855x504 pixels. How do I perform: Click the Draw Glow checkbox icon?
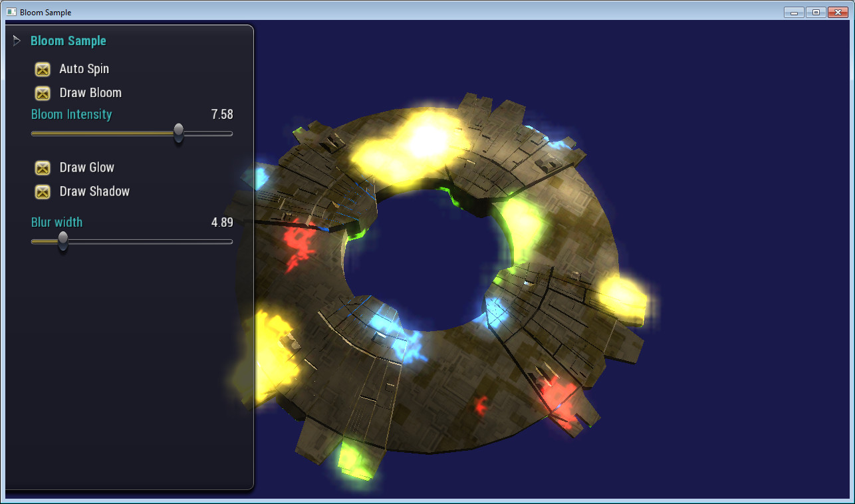[43, 168]
